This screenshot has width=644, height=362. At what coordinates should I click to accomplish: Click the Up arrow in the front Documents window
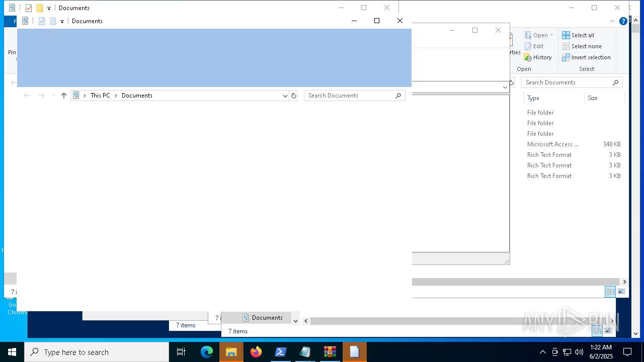(64, 96)
